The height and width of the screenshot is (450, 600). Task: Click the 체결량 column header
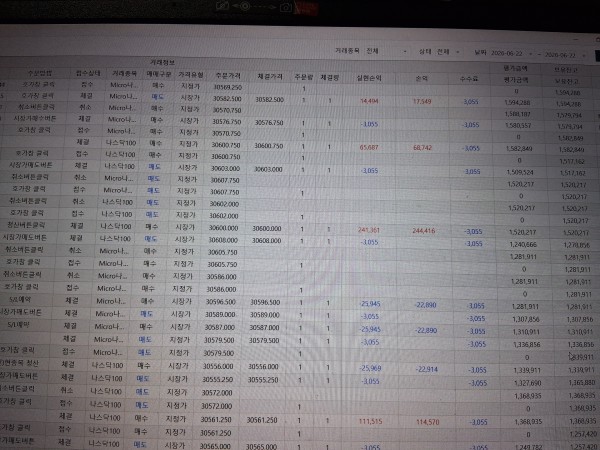[x=329, y=77]
